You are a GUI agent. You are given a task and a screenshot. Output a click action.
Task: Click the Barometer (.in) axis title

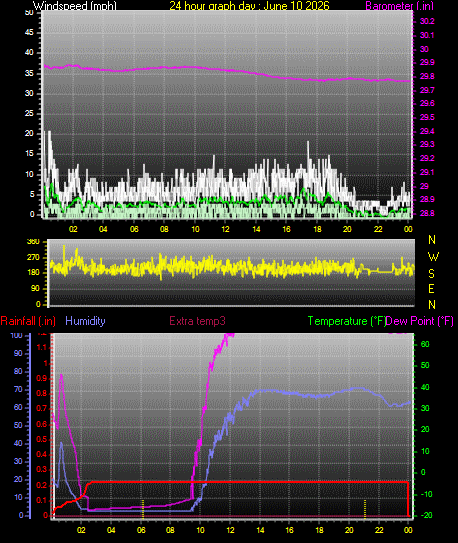click(x=399, y=6)
